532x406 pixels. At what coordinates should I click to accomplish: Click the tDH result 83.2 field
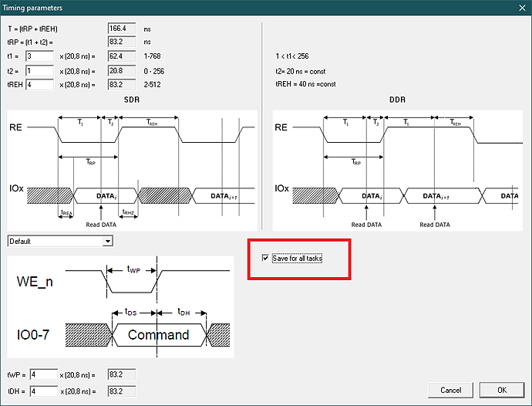point(122,391)
